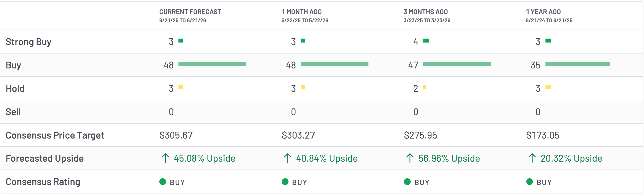Click the 3/23/25 to 3/23/26 date range
Screen dimensions: 644x196
(427, 20)
